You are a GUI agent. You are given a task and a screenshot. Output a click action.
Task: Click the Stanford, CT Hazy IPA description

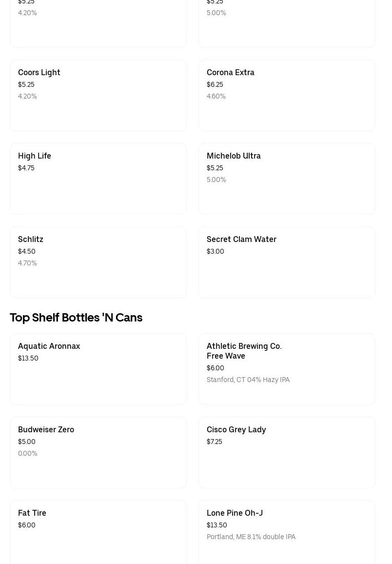pos(248,380)
